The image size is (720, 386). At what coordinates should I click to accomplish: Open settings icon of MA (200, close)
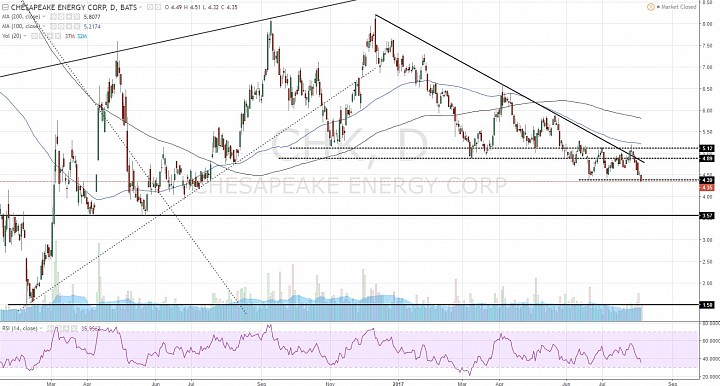pyautogui.click(x=61, y=17)
